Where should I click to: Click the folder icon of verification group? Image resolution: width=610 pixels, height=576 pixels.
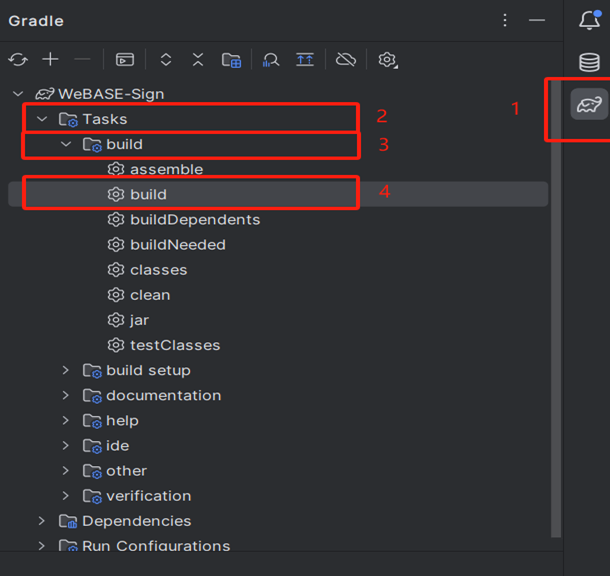(x=92, y=496)
